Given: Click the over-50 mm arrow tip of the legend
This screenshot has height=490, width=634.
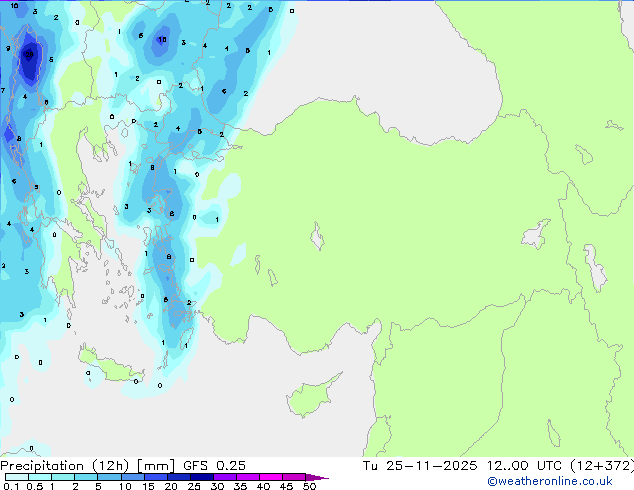Looking at the screenshot, I should (x=317, y=477).
